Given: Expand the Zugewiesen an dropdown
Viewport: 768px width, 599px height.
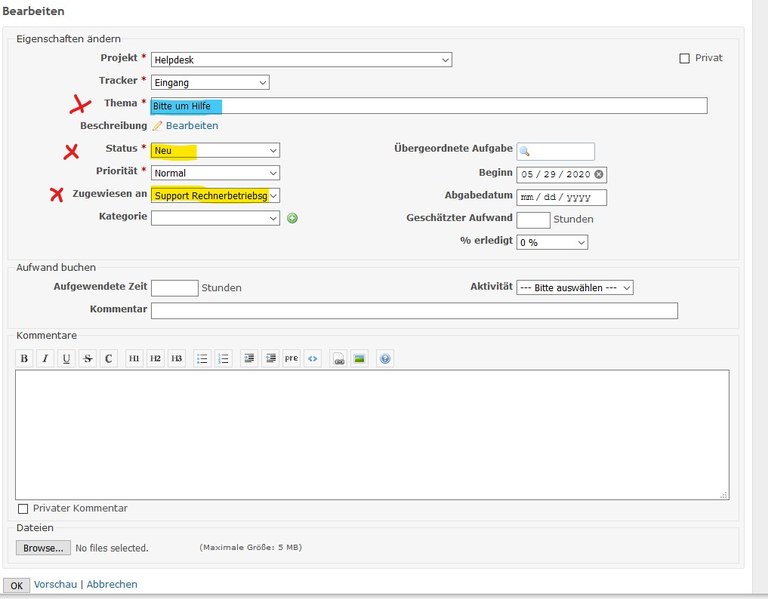Looking at the screenshot, I should [x=215, y=196].
